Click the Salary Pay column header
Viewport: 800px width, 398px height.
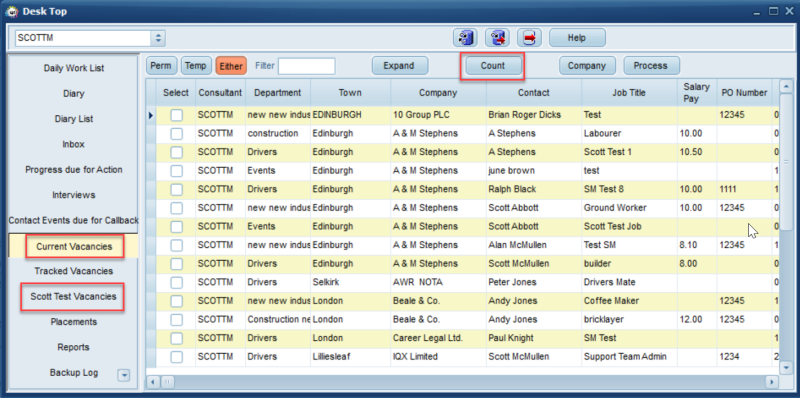[696, 93]
